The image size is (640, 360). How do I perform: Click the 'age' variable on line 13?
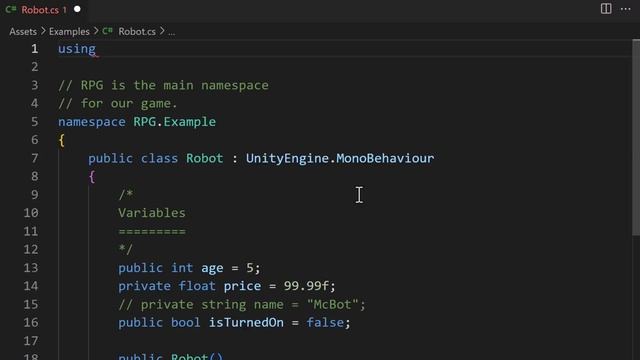click(x=212, y=268)
